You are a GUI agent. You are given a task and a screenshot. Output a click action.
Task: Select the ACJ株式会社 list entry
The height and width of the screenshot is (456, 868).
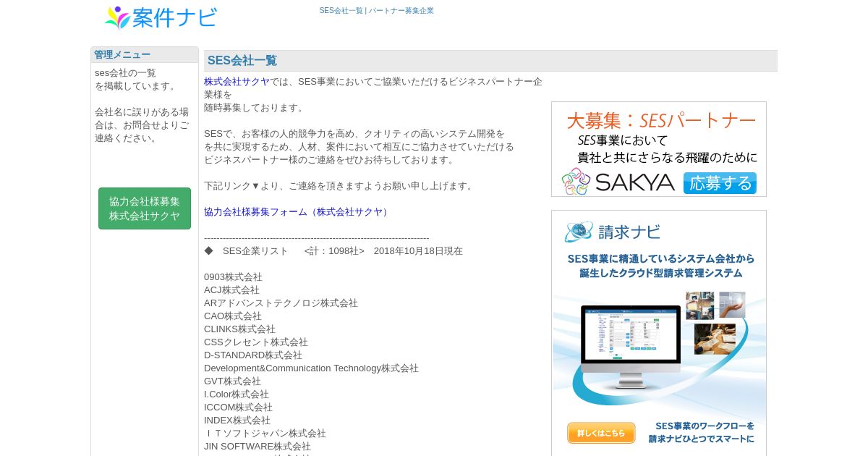[231, 290]
